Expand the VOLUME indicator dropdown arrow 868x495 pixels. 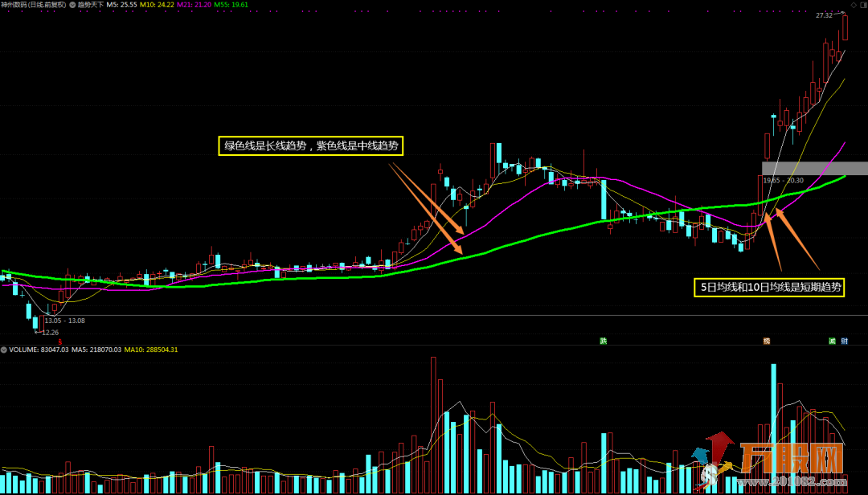click(x=4, y=350)
